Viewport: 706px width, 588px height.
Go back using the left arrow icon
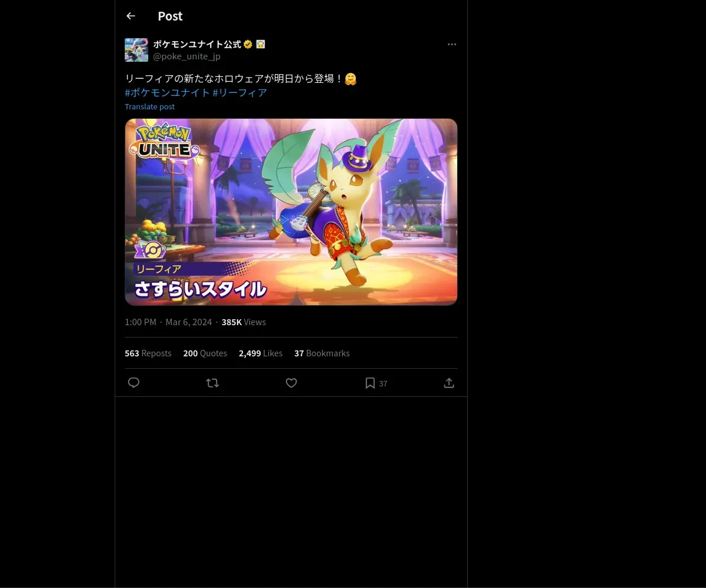tap(131, 16)
